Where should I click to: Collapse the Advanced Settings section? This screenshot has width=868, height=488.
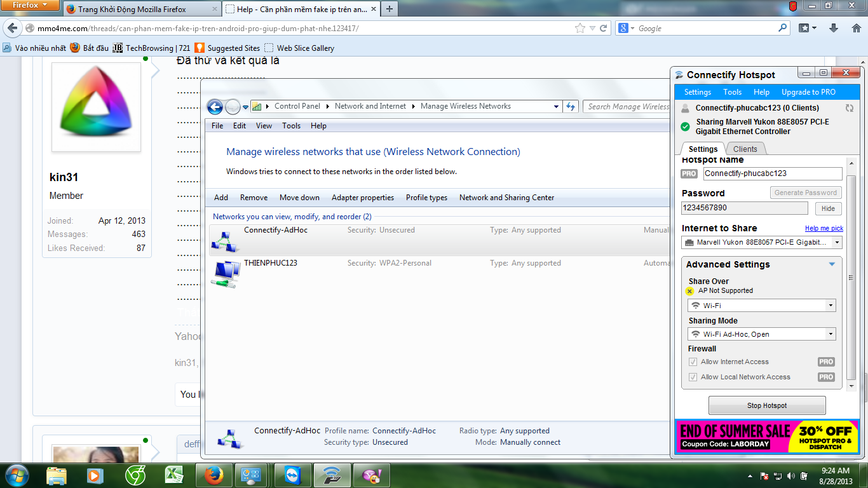832,264
